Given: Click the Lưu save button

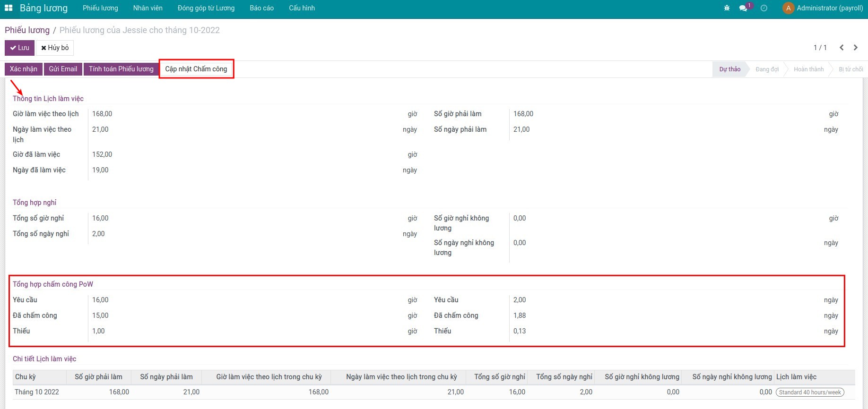Looking at the screenshot, I should click(x=19, y=48).
